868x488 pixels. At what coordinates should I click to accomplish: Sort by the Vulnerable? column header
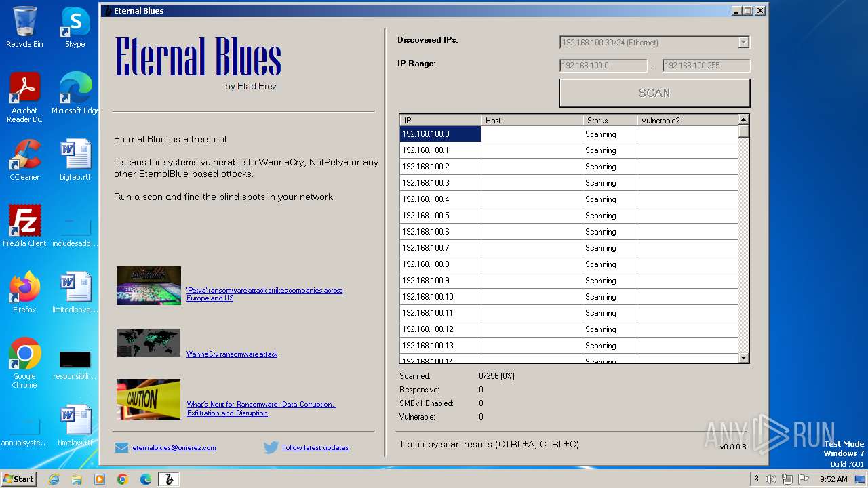[x=687, y=120]
